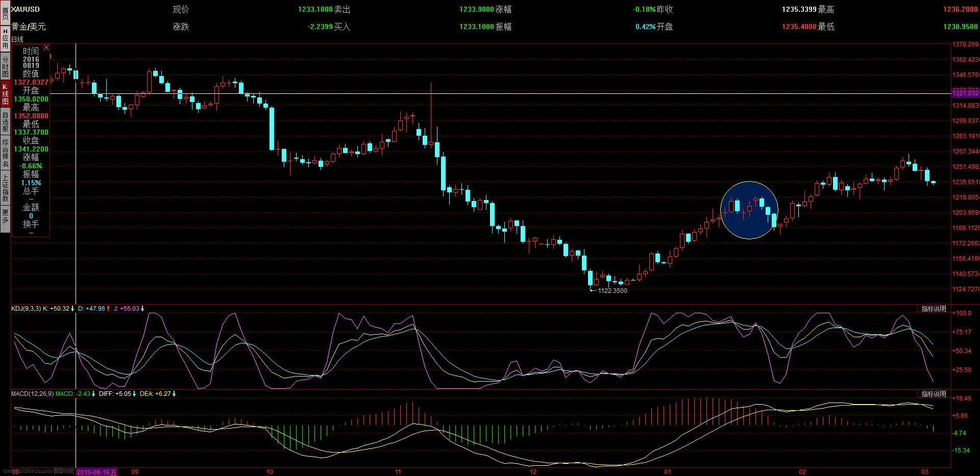This screenshot has height=476, width=980.
Task: Open the 综合排名 ranking tab
Action: coord(5,154)
